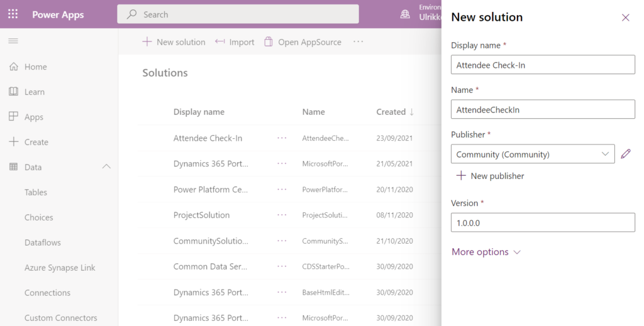
Task: Click the BaseHtmlEdit... name cell
Action: (326, 292)
